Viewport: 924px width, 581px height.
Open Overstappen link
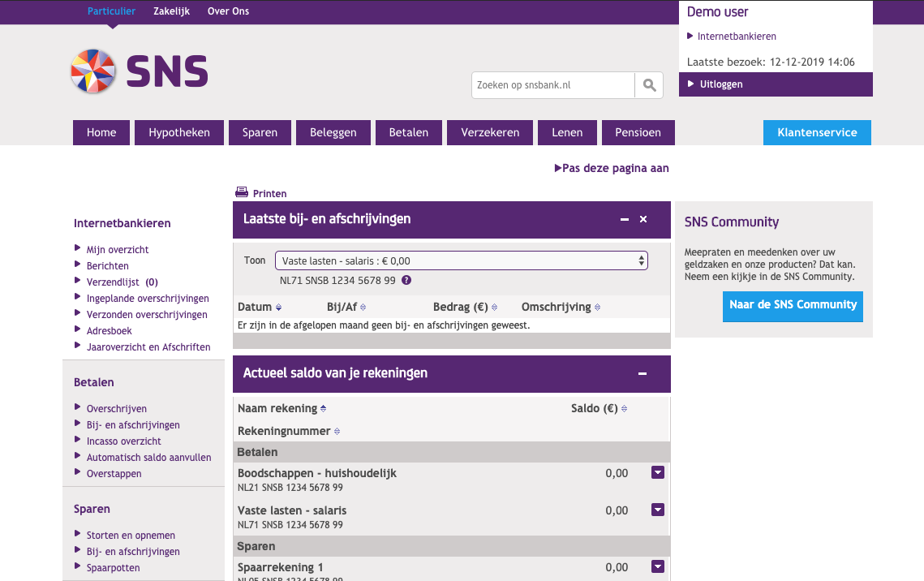(114, 473)
